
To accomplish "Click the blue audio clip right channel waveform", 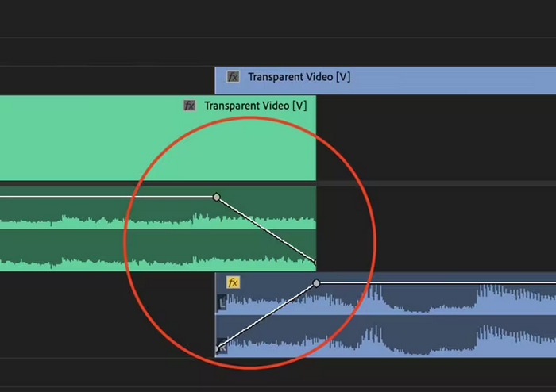I will [x=385, y=336].
